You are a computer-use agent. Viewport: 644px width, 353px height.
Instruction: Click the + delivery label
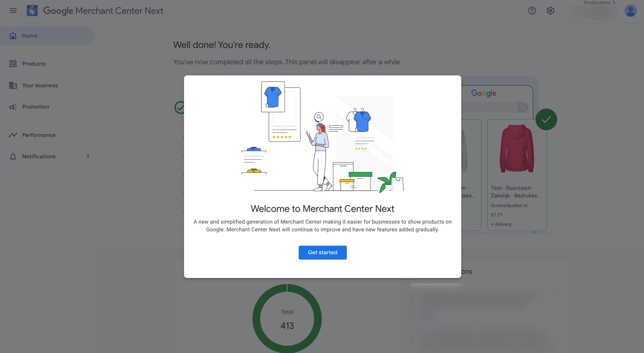pos(501,224)
